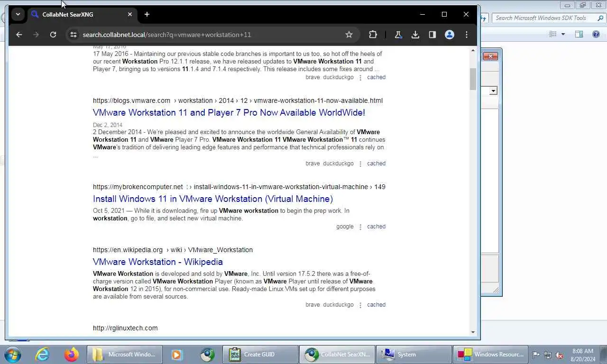The height and width of the screenshot is (364, 607).
Task: Open the Extensions puzzle icon
Action: point(373,35)
